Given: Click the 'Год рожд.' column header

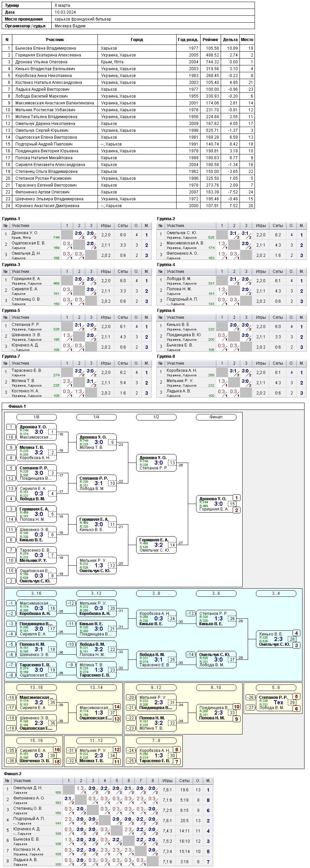Looking at the screenshot, I should pos(188,40).
